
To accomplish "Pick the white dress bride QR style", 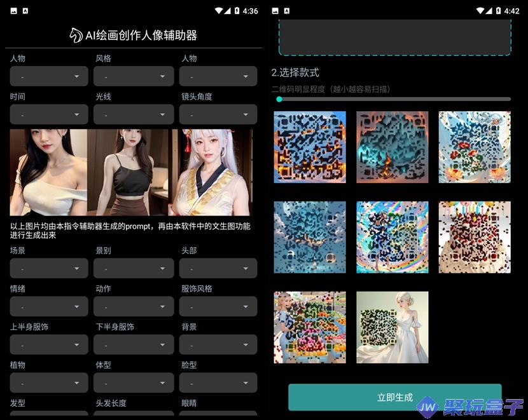I will pos(393,327).
